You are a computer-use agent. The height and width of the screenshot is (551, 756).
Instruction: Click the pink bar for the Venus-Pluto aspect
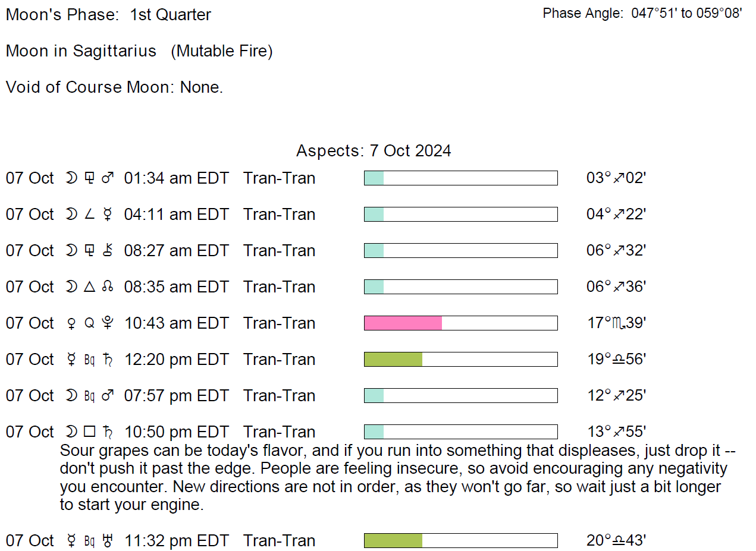point(403,323)
